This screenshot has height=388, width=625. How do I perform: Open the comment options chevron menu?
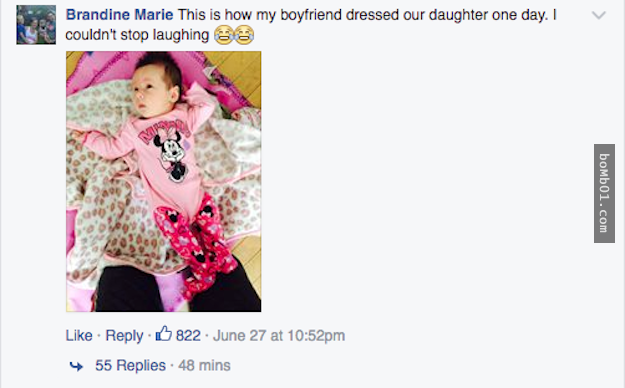click(599, 16)
